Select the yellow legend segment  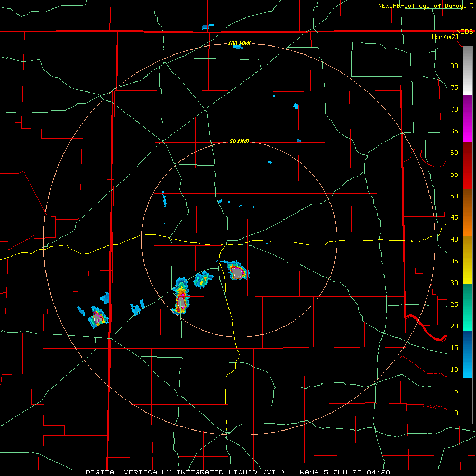pyautogui.click(x=467, y=260)
